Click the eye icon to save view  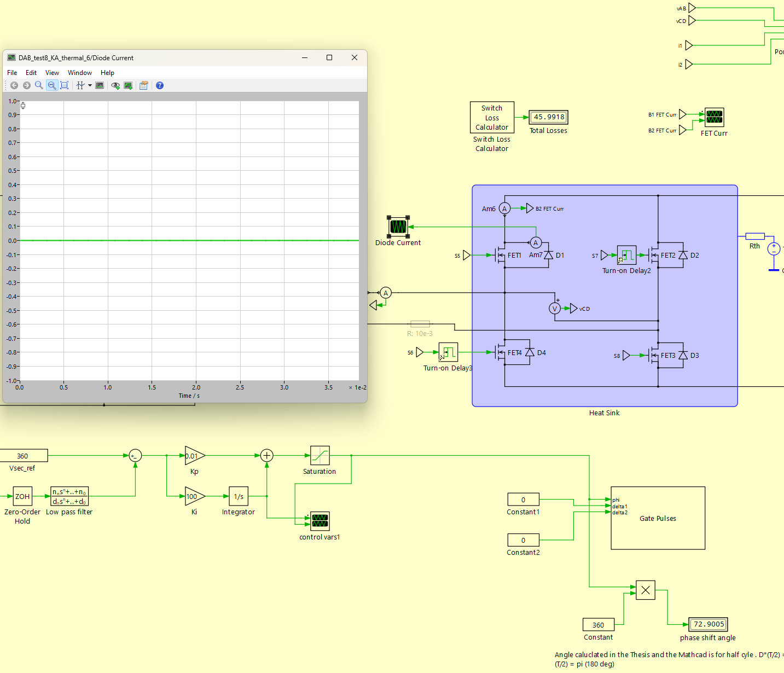click(115, 85)
